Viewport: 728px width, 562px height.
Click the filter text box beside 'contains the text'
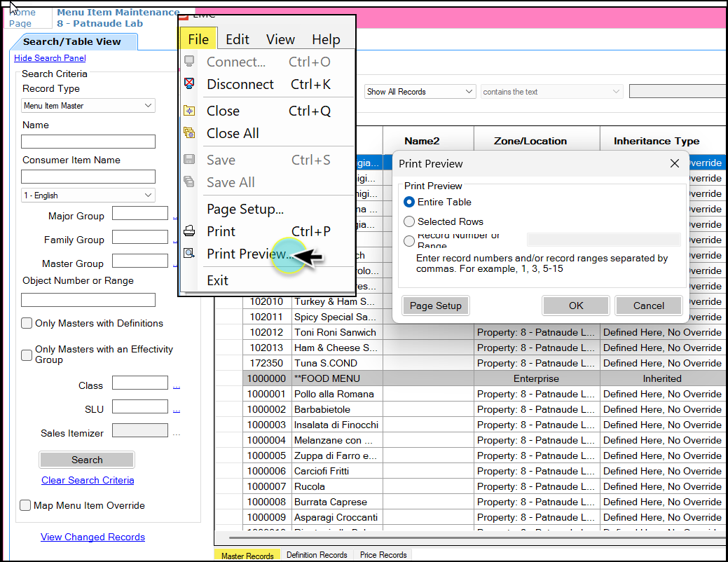coord(678,91)
